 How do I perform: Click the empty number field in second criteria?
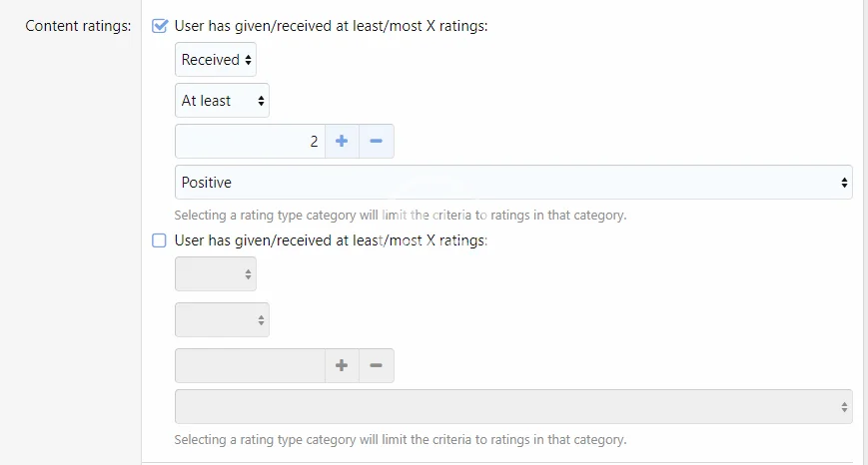[x=250, y=366]
